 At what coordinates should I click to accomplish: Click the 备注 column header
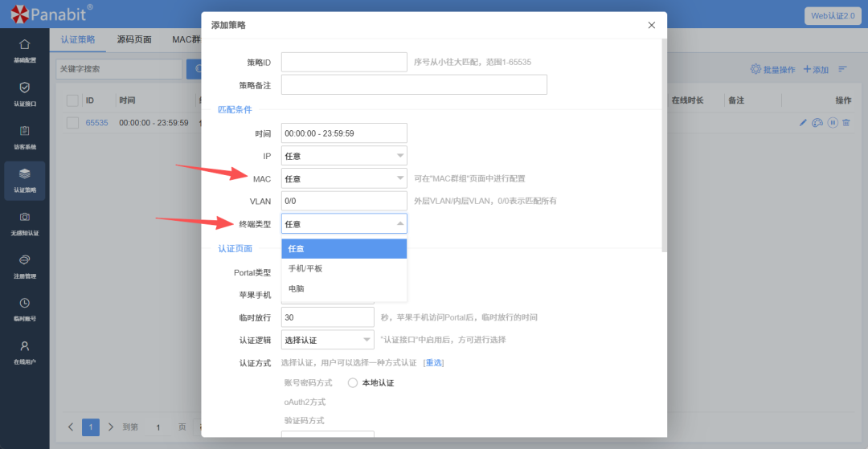[x=735, y=100]
